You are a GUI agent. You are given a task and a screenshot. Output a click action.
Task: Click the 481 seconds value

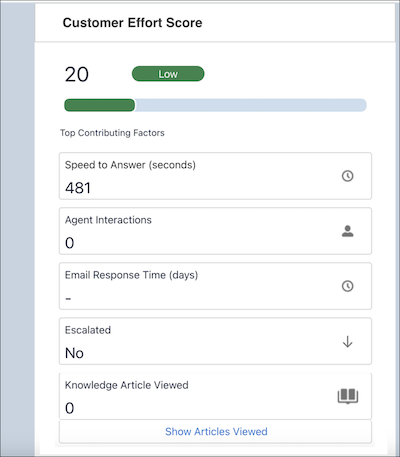[x=78, y=188]
